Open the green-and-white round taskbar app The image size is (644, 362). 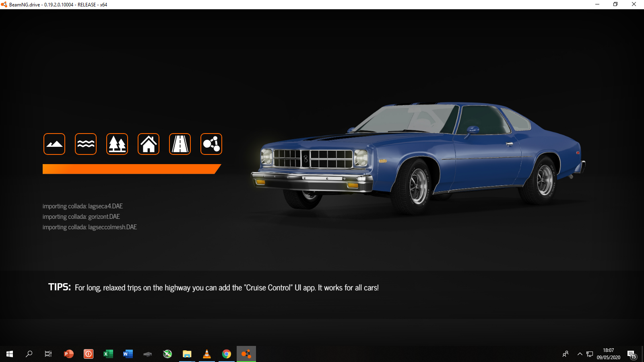[x=167, y=354]
